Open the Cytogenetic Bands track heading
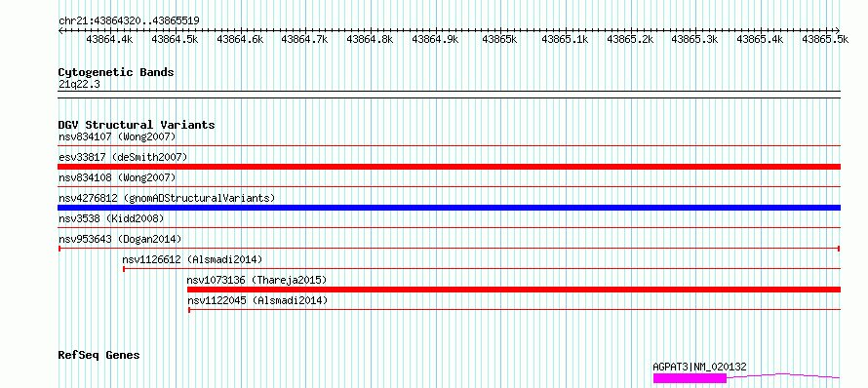Image resolution: width=868 pixels, height=388 pixels. click(x=116, y=72)
